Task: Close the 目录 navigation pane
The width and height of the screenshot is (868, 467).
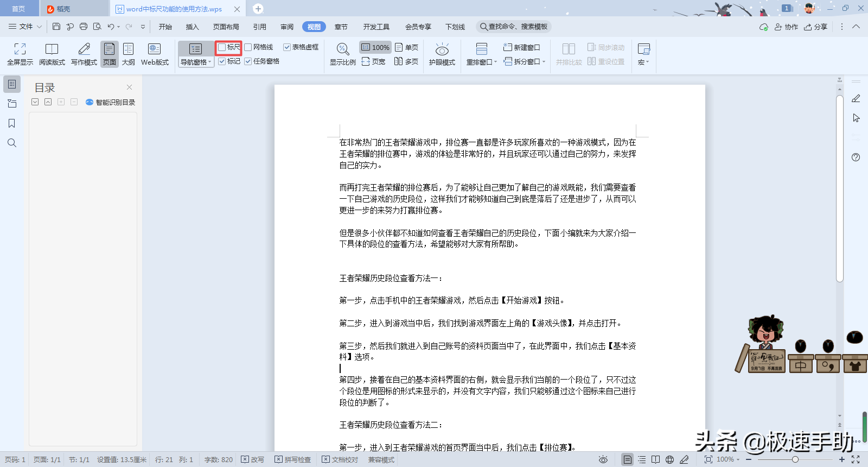Action: (x=129, y=87)
